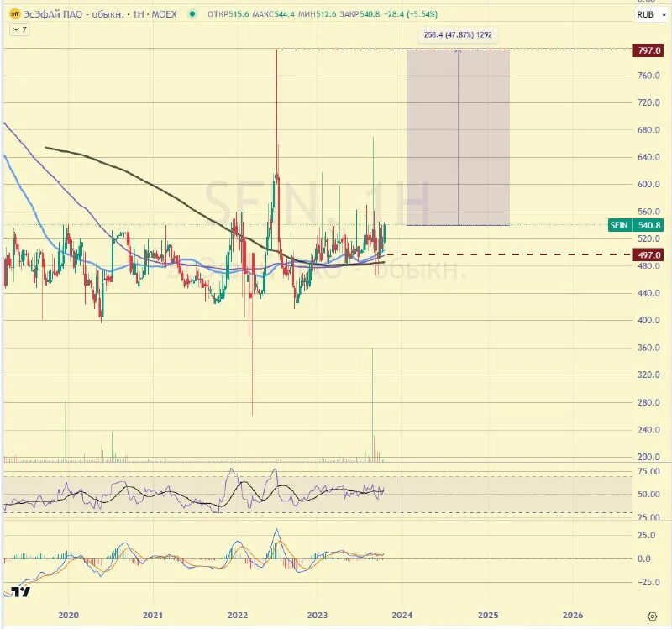Click the 680.0 price axis label
The height and width of the screenshot is (629, 672).
[648, 130]
